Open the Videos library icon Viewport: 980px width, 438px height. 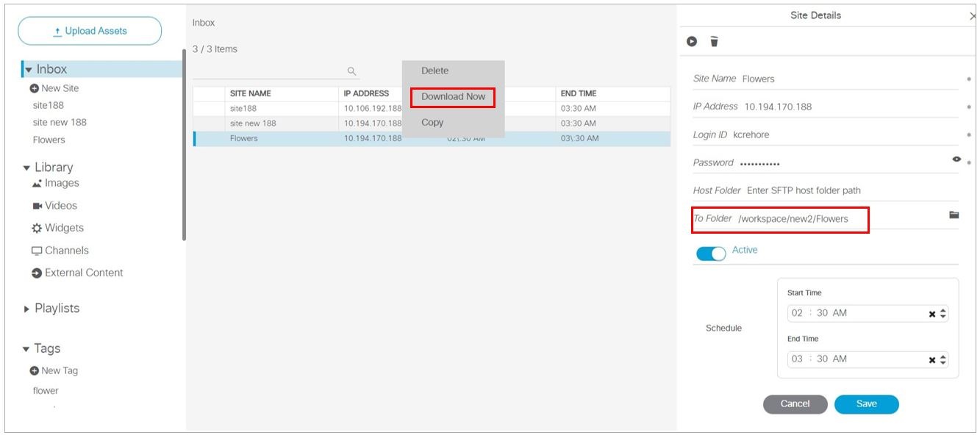click(x=37, y=206)
